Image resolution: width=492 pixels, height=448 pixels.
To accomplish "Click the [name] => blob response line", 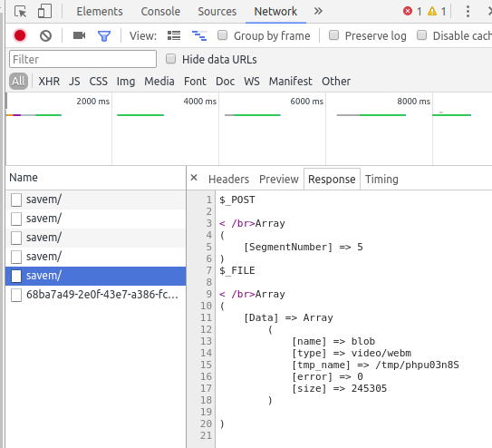I will point(333,341).
